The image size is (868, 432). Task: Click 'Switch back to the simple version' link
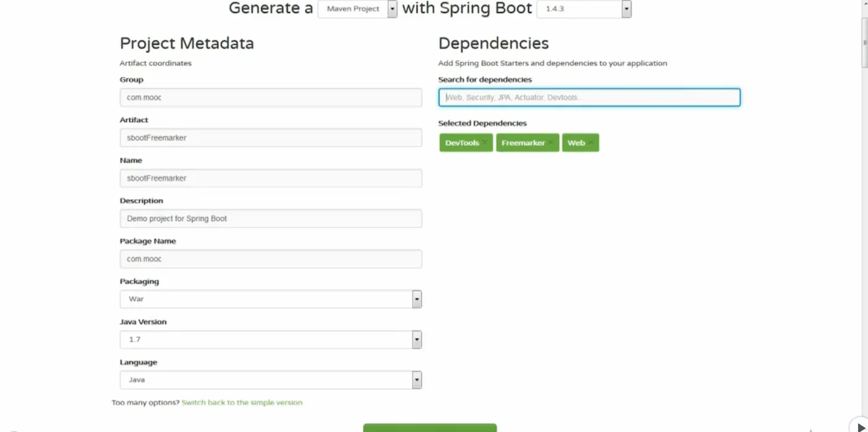tap(242, 403)
